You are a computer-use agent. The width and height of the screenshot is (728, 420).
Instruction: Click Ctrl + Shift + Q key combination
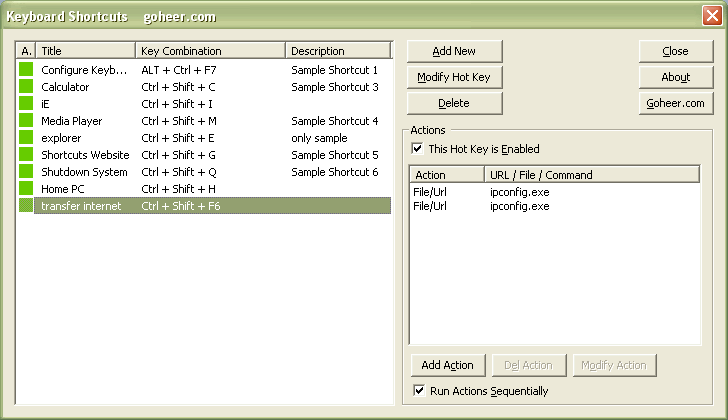(x=179, y=172)
